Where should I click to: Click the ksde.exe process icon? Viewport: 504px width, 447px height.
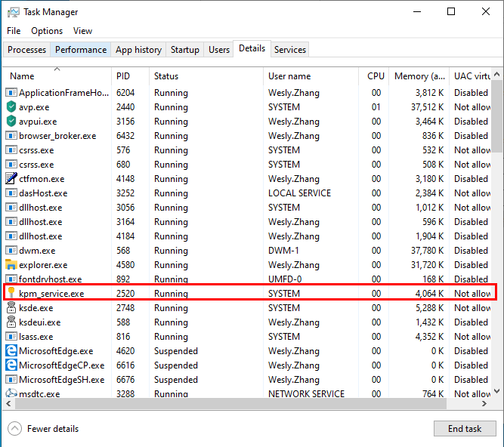(x=11, y=308)
